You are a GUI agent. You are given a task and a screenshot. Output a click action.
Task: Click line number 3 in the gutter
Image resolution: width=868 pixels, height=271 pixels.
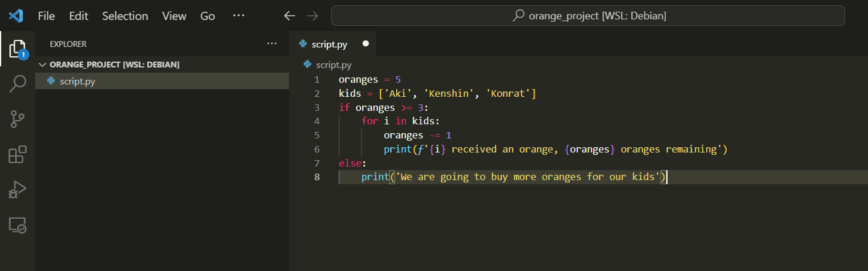[317, 107]
